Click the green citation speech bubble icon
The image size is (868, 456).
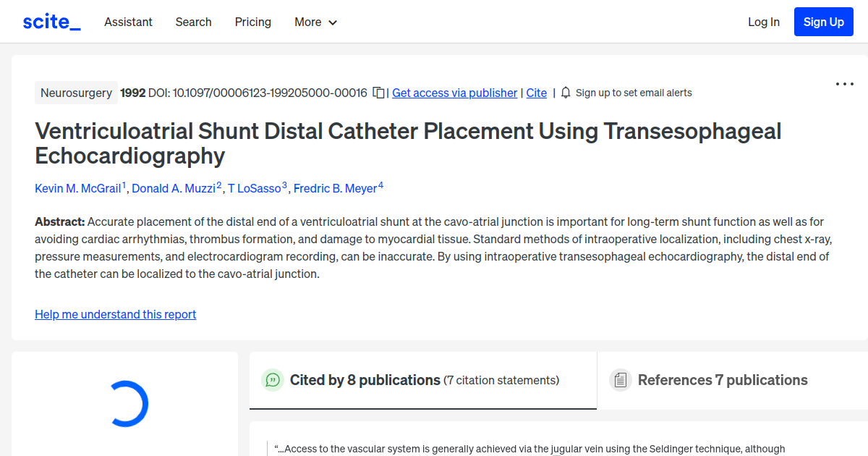[x=273, y=380]
